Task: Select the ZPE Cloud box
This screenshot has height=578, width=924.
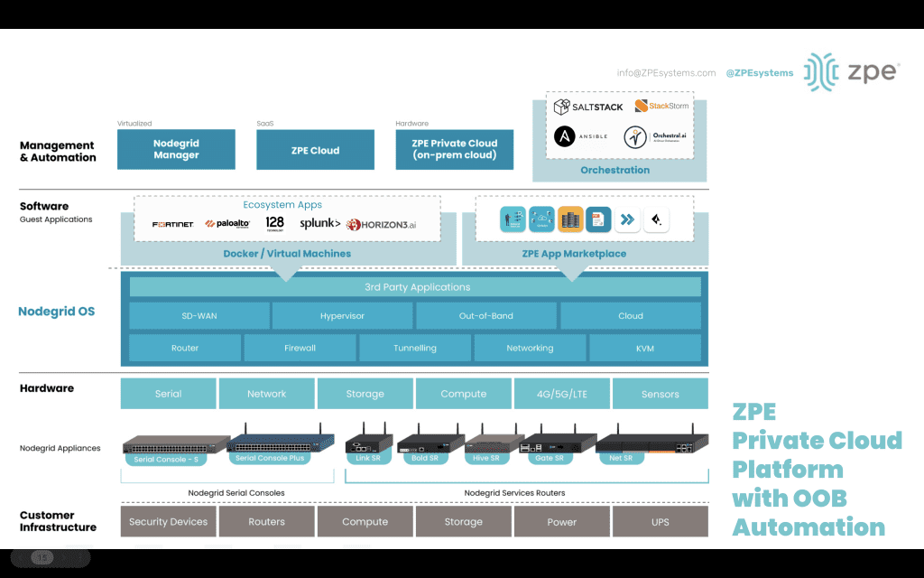Action: coord(315,150)
